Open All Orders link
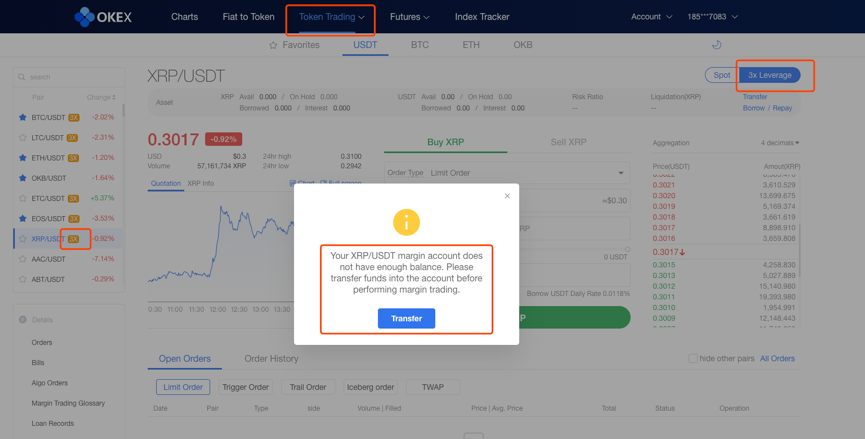This screenshot has width=865, height=439. click(x=777, y=358)
